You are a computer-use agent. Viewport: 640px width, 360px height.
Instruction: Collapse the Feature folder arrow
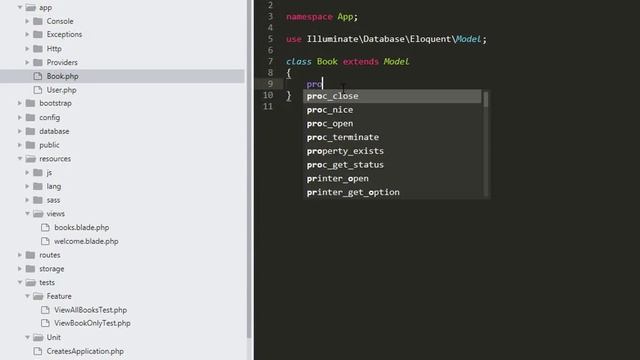coord(27,296)
